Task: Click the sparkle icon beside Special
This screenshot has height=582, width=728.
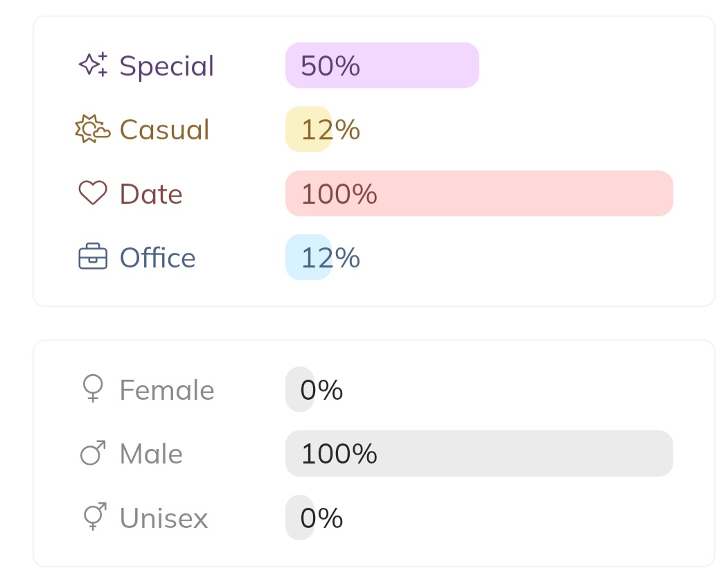Action: (x=93, y=64)
